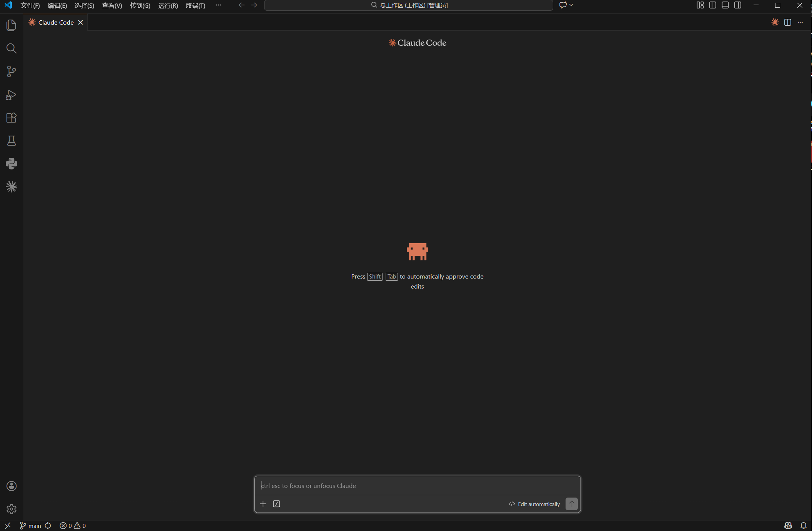Select the Claude Code editor tab

(x=55, y=22)
